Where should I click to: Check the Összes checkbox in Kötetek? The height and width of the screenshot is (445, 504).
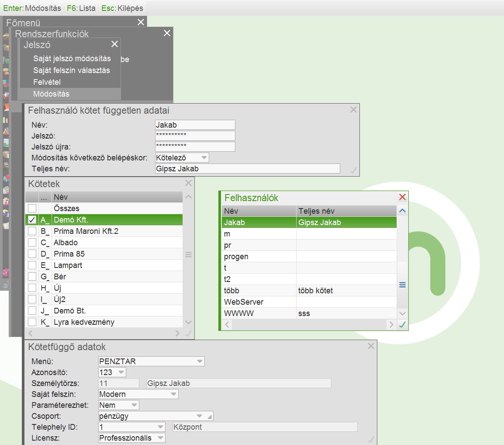32,209
